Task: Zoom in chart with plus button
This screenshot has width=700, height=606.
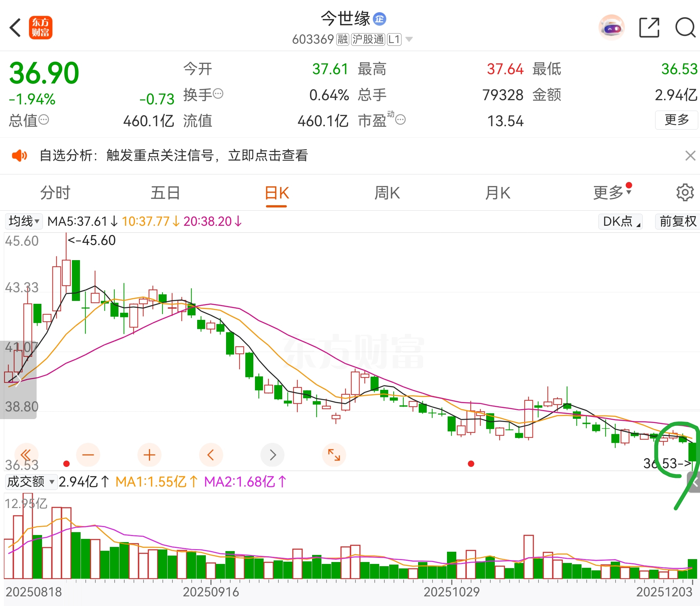Action: tap(149, 455)
